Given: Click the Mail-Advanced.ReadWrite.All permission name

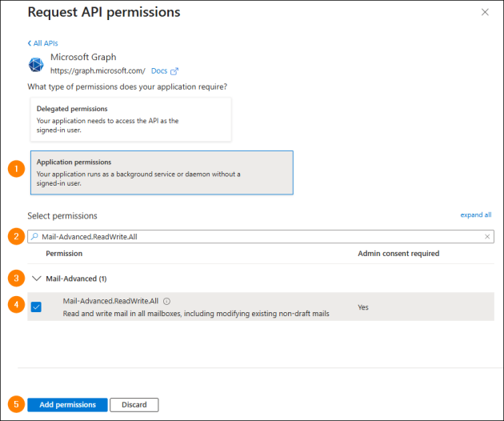Looking at the screenshot, I should [110, 301].
